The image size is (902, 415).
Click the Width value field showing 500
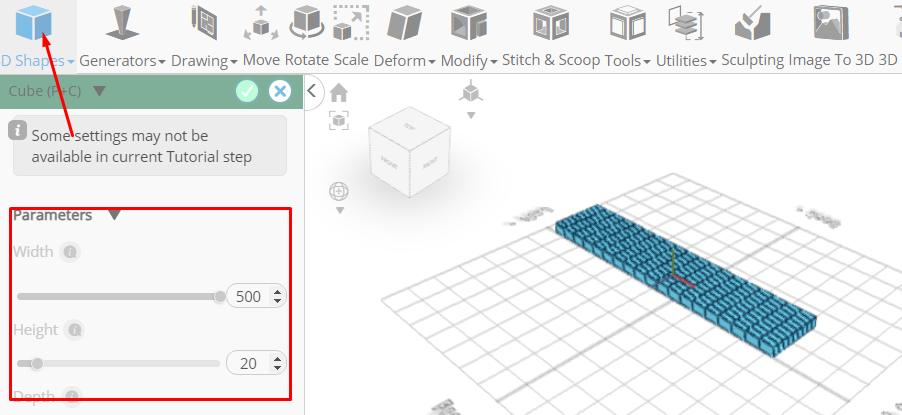pyautogui.click(x=249, y=296)
